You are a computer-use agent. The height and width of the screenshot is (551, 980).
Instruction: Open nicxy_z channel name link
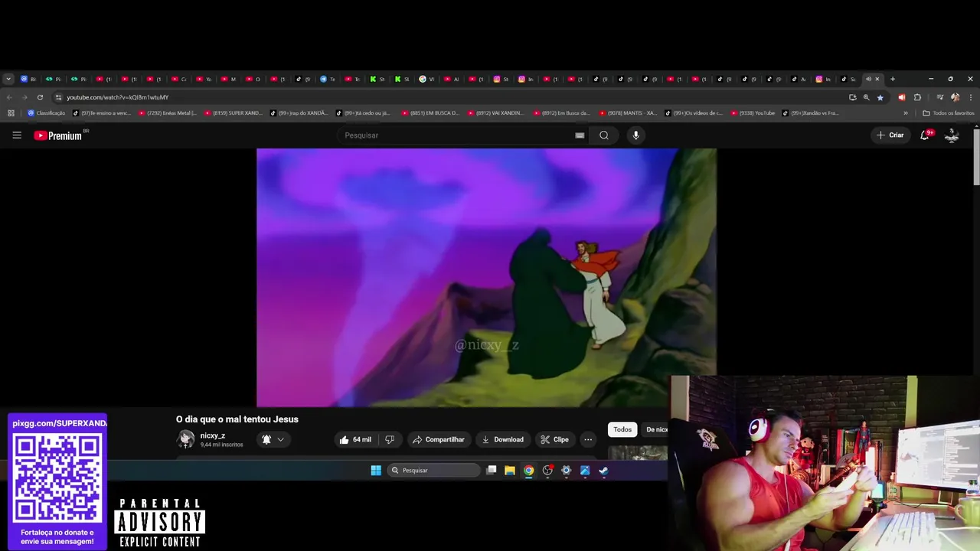pos(213,435)
